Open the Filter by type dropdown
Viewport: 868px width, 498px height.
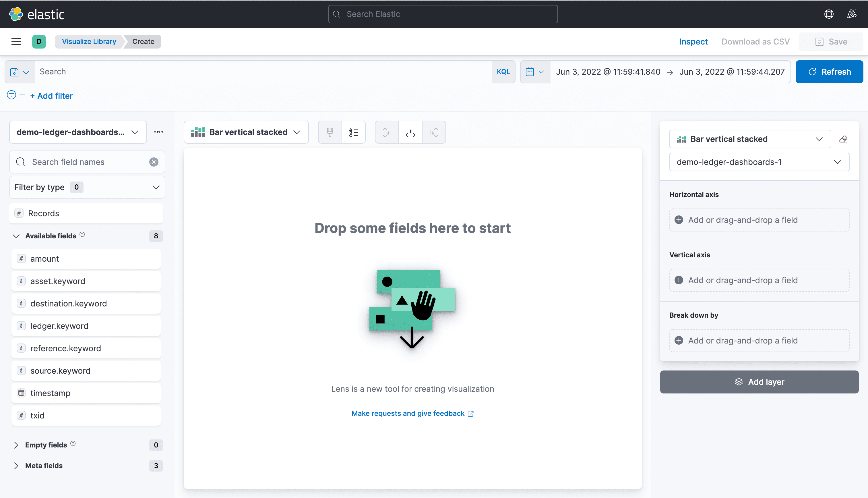87,187
